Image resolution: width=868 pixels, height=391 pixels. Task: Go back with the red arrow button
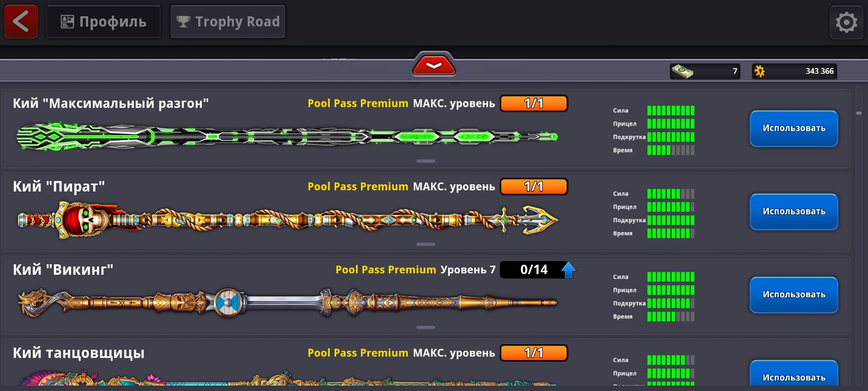21,22
